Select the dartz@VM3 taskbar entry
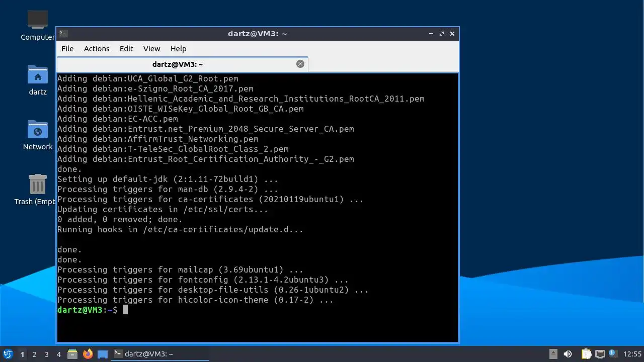Image resolution: width=644 pixels, height=362 pixels. tap(160, 354)
